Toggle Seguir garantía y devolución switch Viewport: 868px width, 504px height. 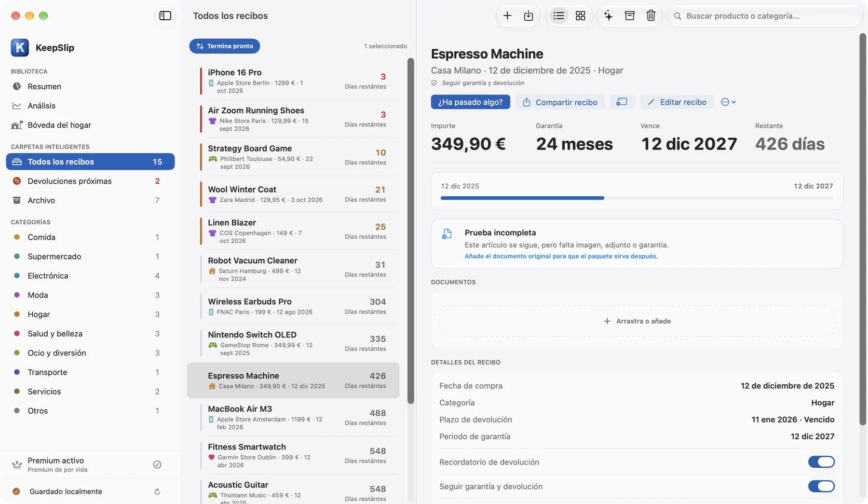(x=821, y=486)
